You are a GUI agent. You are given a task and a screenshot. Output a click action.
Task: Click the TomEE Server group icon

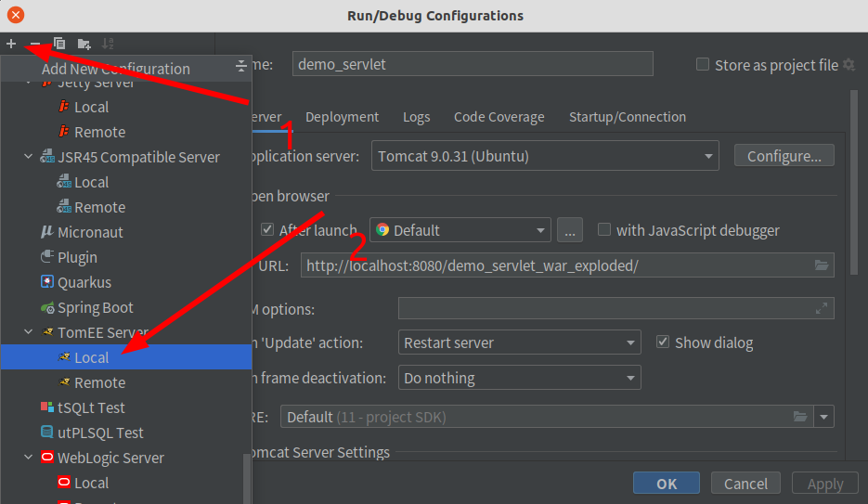(x=47, y=332)
